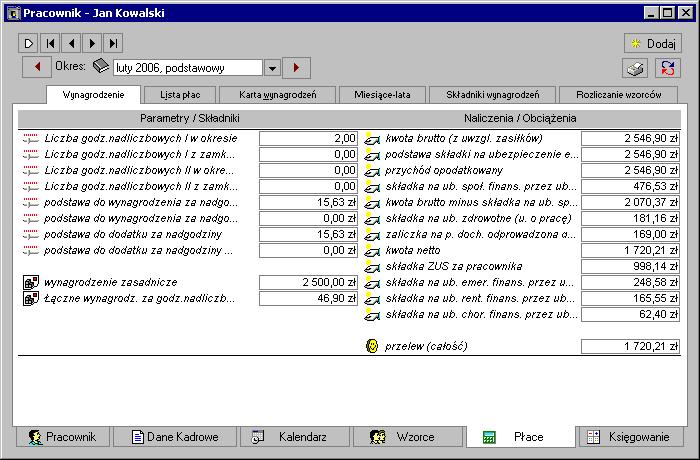Viewport: 700px width, 460px height.
Task: Click the smiley icon beside przelew (całość)
Action: [x=371, y=346]
